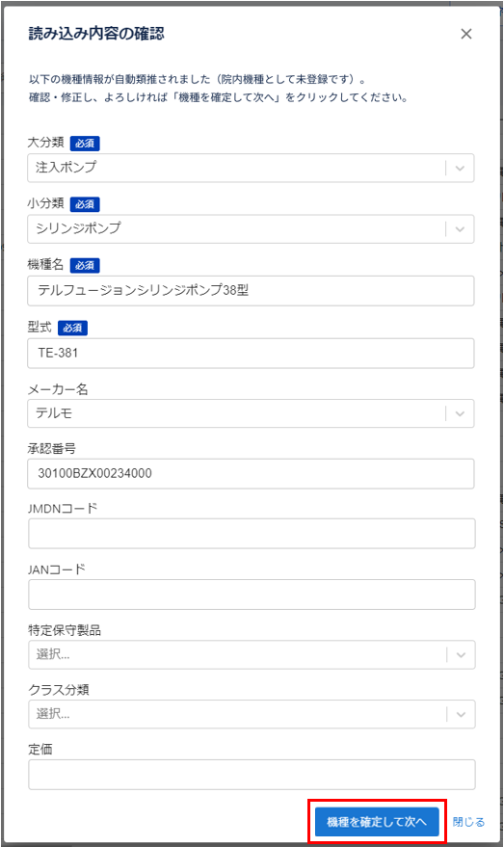
Task: Click the 必須 badge beside 大分類
Action: 85,144
